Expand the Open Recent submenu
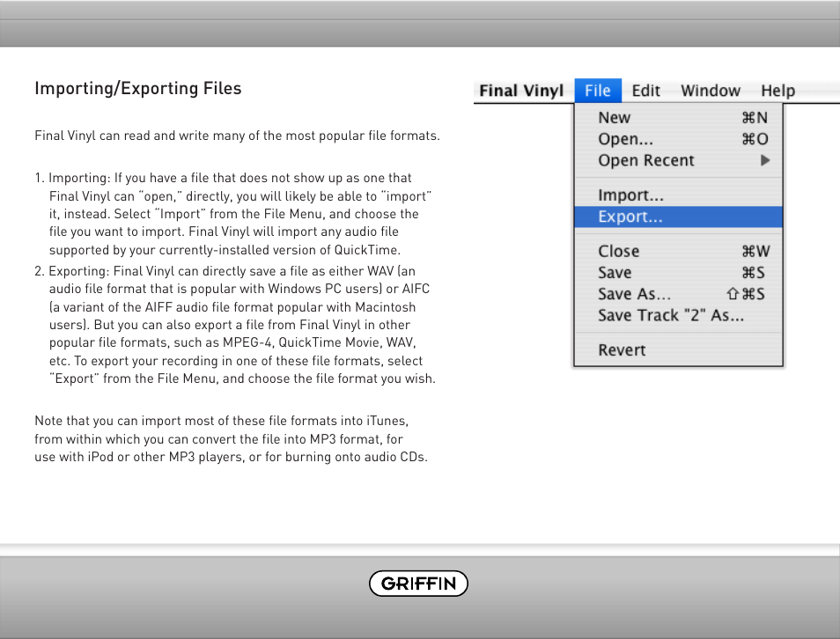 coord(678,160)
